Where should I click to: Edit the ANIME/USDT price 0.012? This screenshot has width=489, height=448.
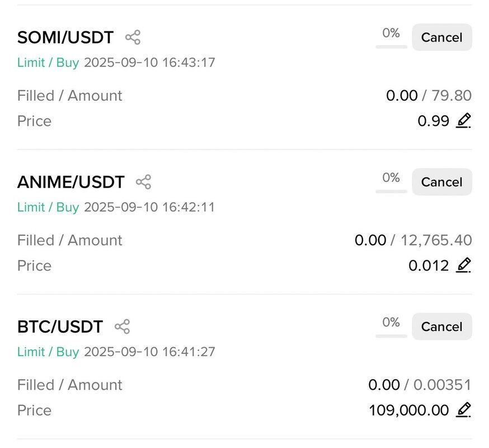463,265
